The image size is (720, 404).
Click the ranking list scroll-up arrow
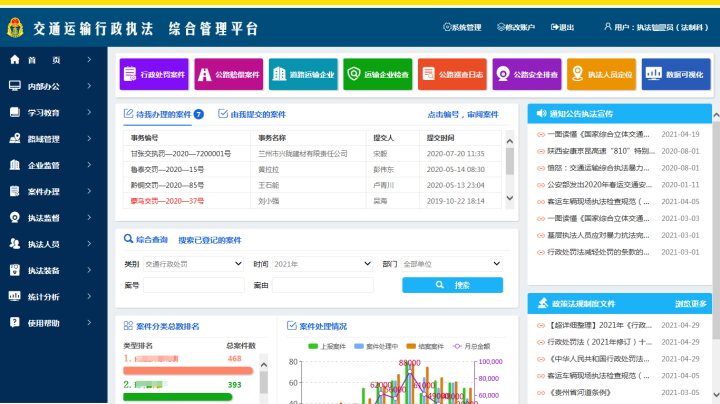click(x=264, y=365)
